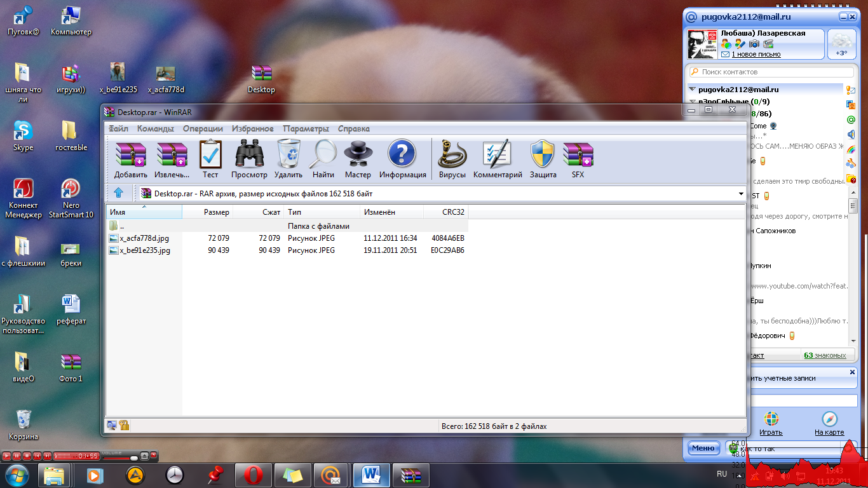Open the Файл menu
The image size is (868, 488).
(118, 128)
